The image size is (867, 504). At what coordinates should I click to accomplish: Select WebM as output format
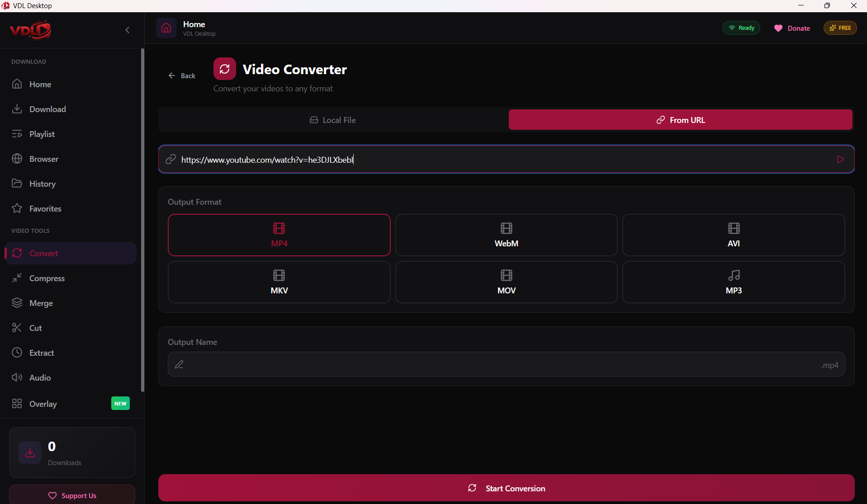[x=506, y=235]
